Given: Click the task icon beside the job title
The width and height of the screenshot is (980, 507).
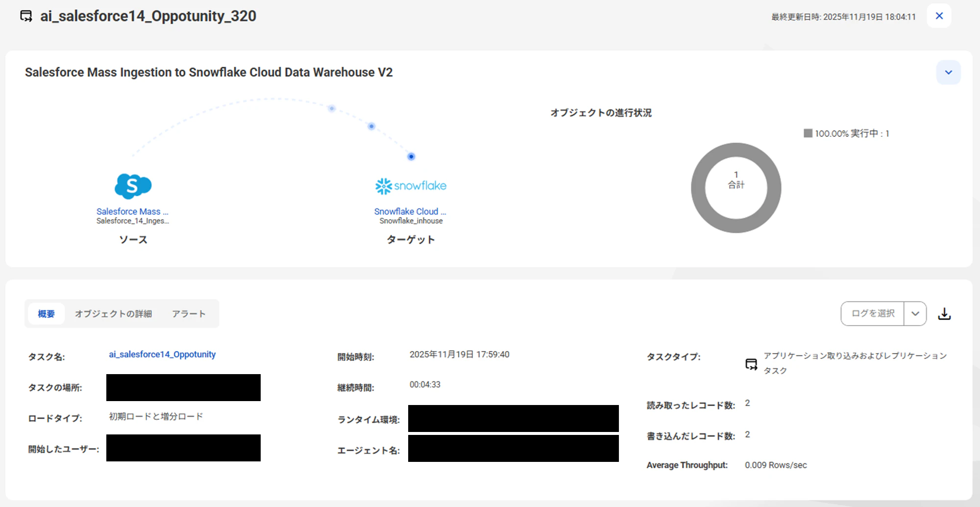Looking at the screenshot, I should pyautogui.click(x=26, y=16).
